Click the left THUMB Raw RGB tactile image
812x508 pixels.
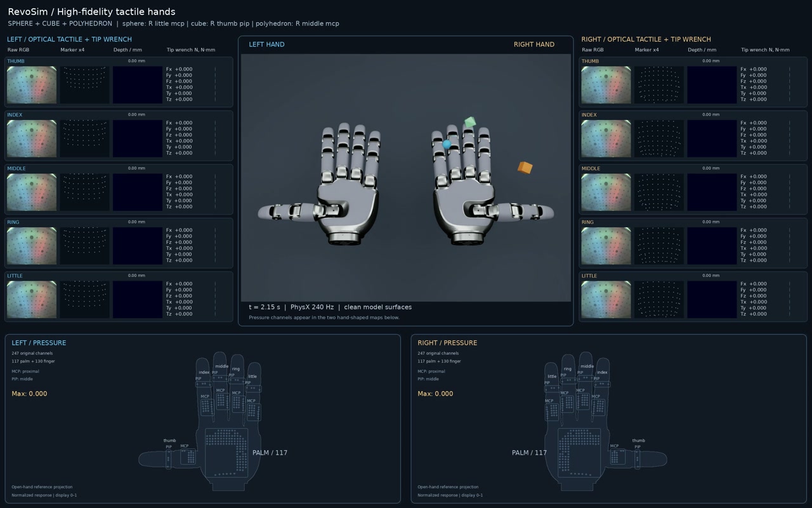(32, 85)
